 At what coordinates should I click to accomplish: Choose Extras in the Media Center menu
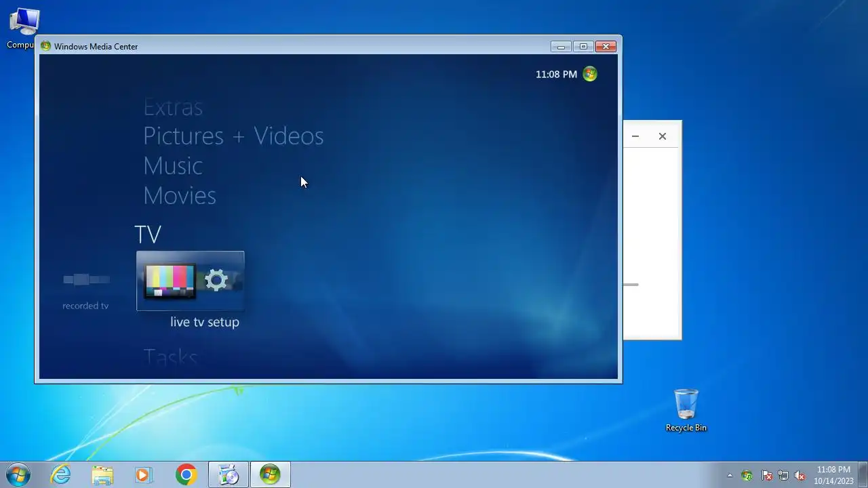[x=173, y=107]
